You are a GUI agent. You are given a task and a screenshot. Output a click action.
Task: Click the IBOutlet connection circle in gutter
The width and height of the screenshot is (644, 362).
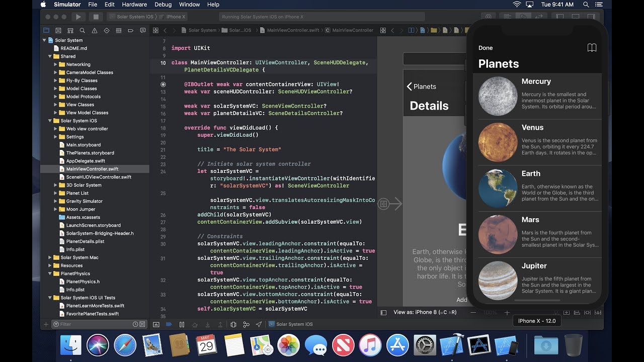click(x=163, y=84)
